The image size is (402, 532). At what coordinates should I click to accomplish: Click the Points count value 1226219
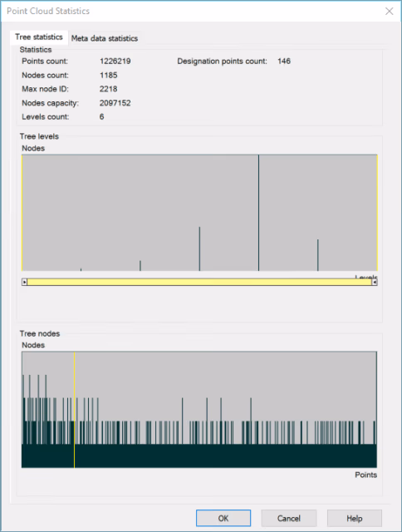[x=115, y=61]
